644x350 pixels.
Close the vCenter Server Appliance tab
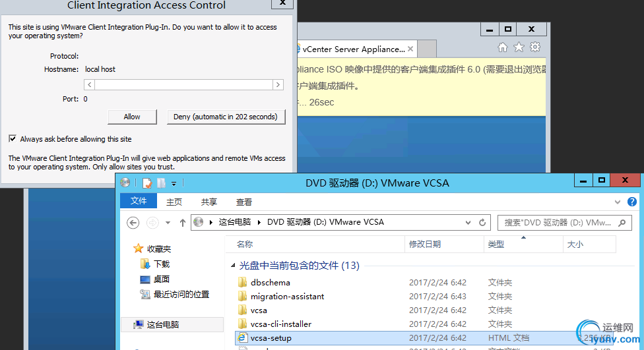click(x=410, y=49)
